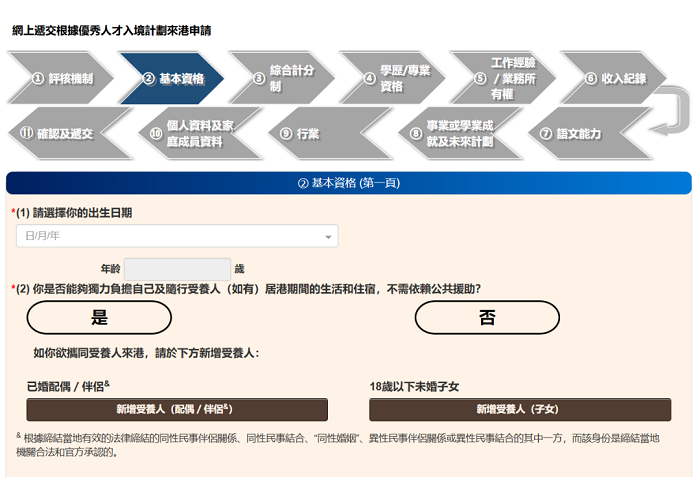Image resolution: width=700 pixels, height=477 pixels.
Task: Select step 2 基本資格 arrow
Action: tap(172, 79)
